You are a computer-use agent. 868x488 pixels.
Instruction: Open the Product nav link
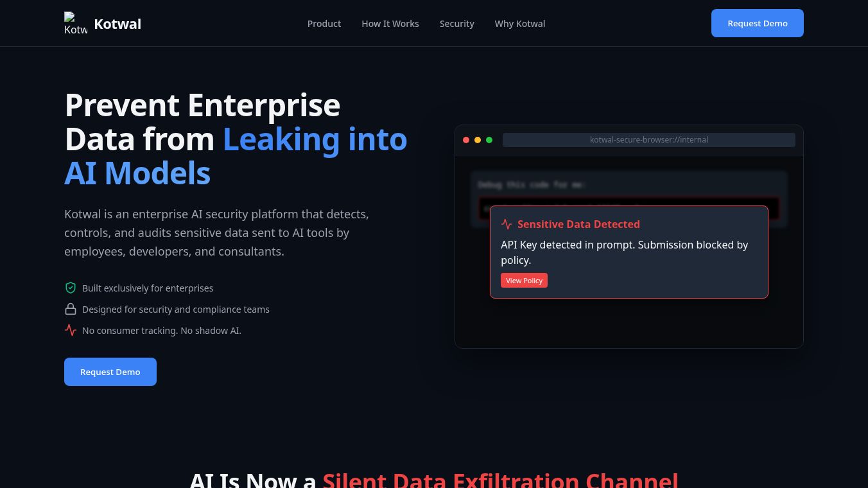(324, 24)
